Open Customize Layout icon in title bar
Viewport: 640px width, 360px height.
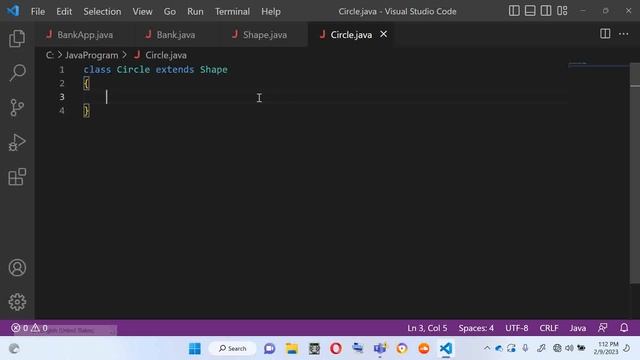point(562,11)
